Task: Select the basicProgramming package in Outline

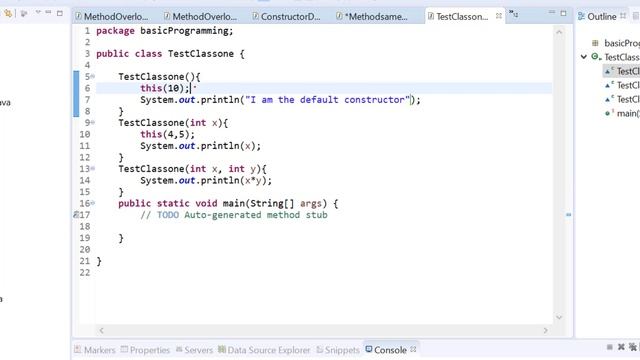Action: (617, 43)
